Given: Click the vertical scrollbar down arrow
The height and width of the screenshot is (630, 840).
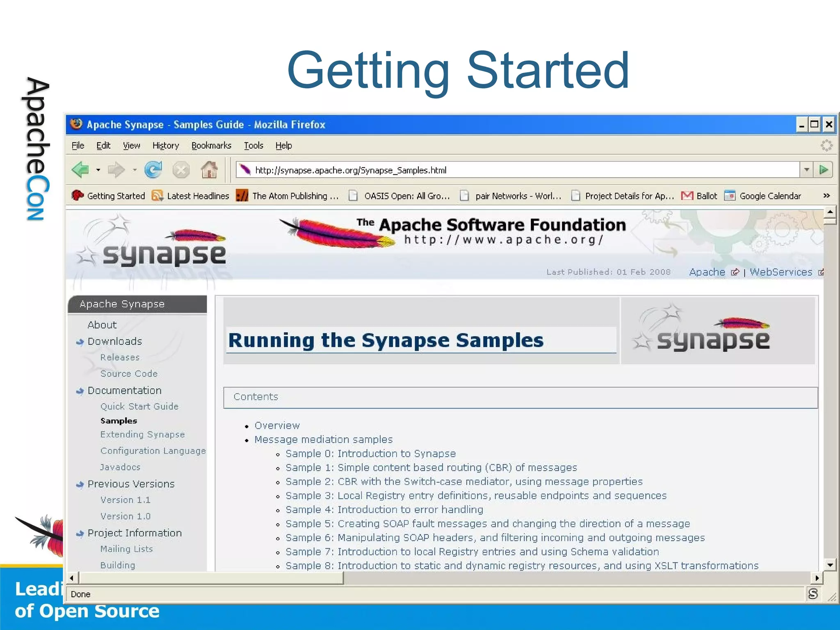Looking at the screenshot, I should point(830,565).
